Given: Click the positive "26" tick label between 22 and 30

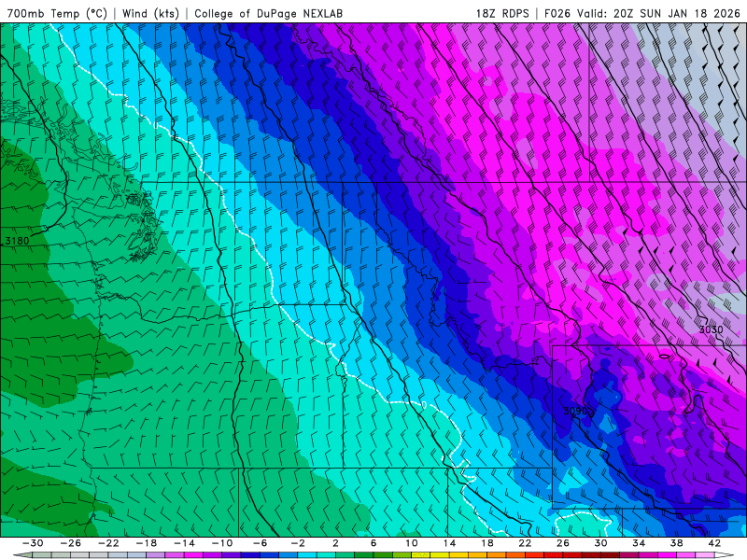Looking at the screenshot, I should (x=563, y=543).
